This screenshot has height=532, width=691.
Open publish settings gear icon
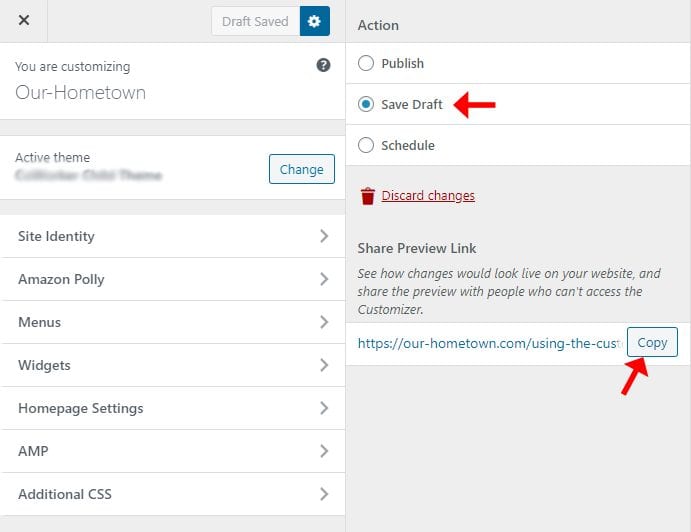(x=314, y=21)
